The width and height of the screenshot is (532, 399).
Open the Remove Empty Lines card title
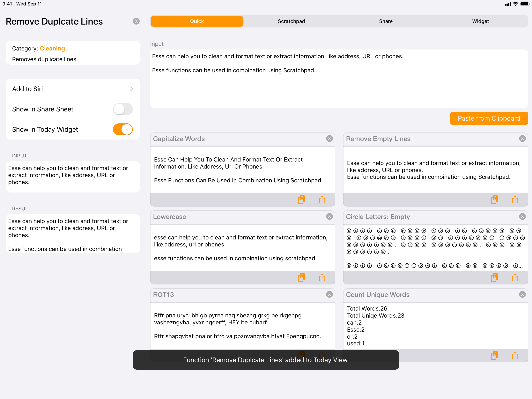click(378, 139)
